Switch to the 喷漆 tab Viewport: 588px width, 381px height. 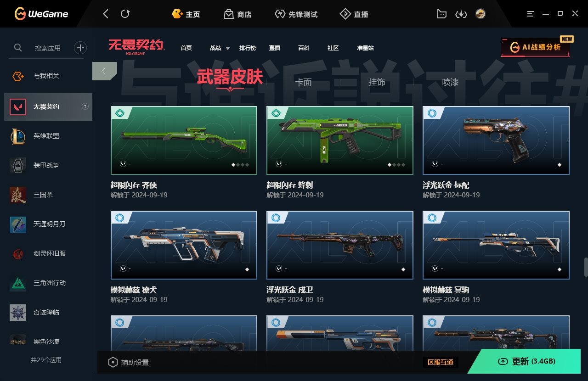450,82
